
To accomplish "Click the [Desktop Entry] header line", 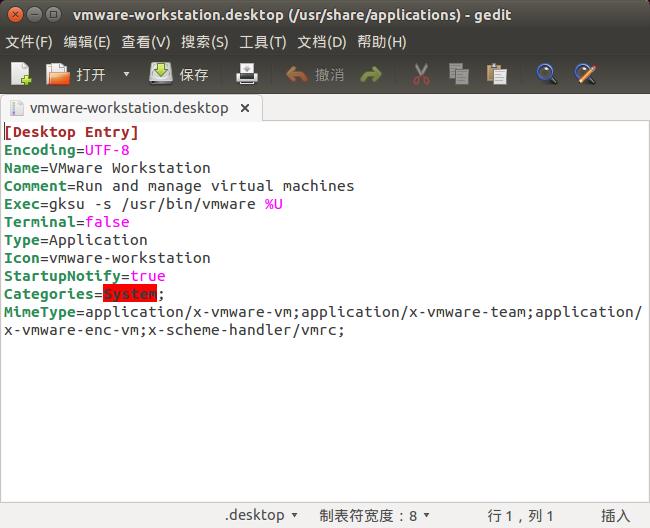I will (x=71, y=132).
